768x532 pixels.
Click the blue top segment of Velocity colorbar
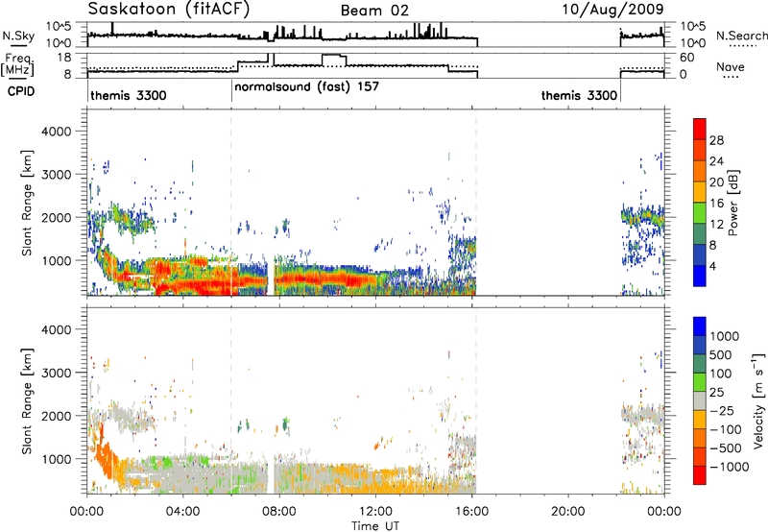click(x=700, y=326)
